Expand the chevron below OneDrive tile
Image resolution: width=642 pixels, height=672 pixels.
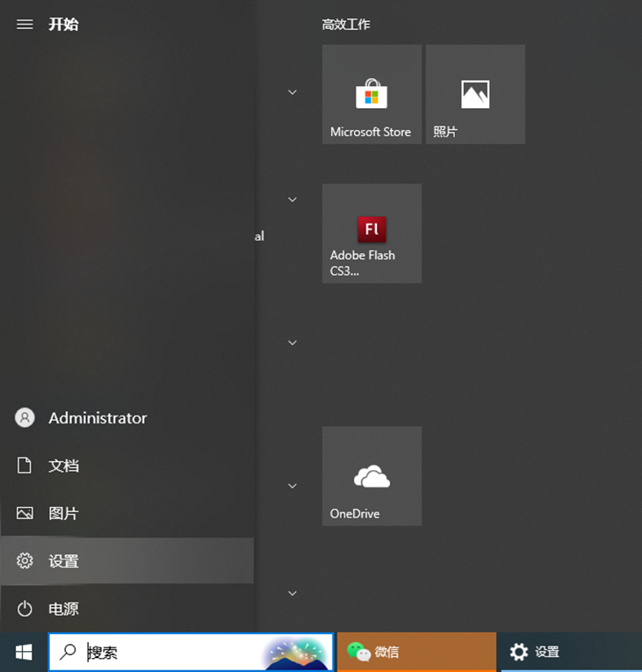tap(292, 593)
